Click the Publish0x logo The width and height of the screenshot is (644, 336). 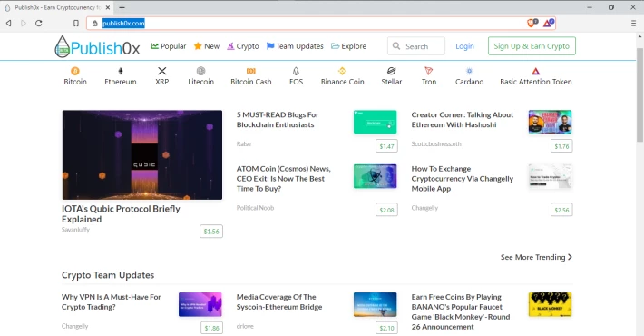pos(97,47)
